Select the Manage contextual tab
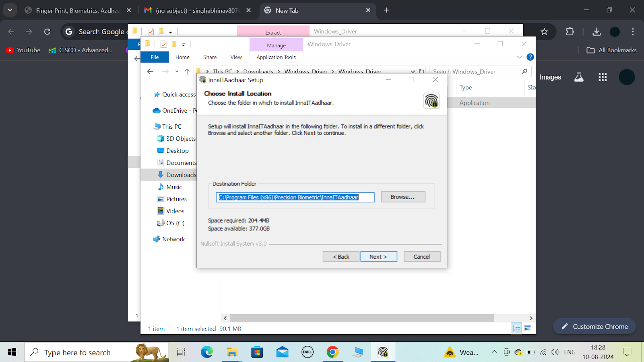This screenshot has height=362, width=644. coord(276,45)
